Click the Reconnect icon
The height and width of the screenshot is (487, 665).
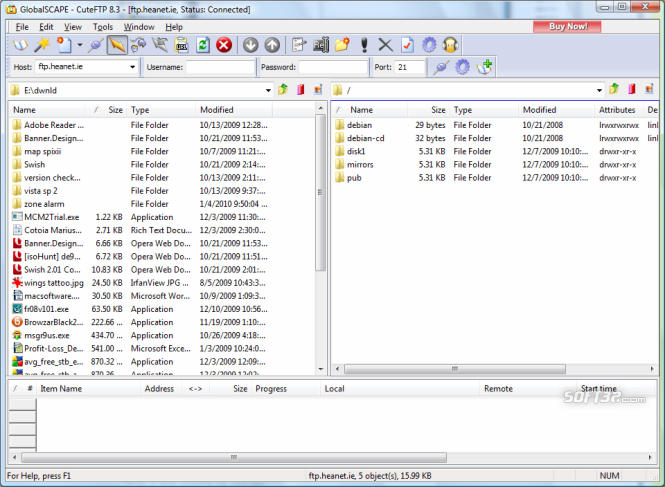[x=138, y=45]
